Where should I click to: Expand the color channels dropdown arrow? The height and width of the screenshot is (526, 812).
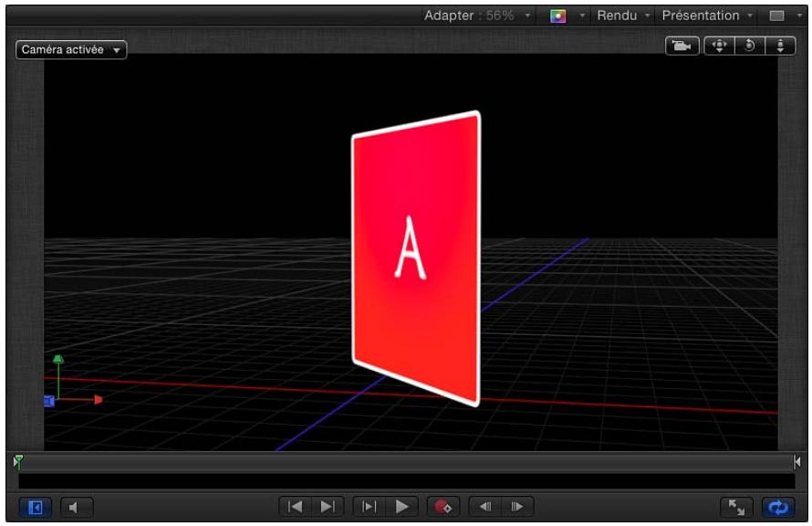click(x=582, y=16)
